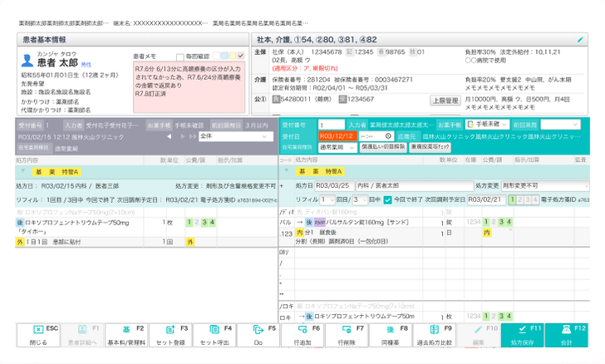Viewport: 605px width, 364px height.
Task: Click the blue patient avatar icon
Action: (27, 60)
